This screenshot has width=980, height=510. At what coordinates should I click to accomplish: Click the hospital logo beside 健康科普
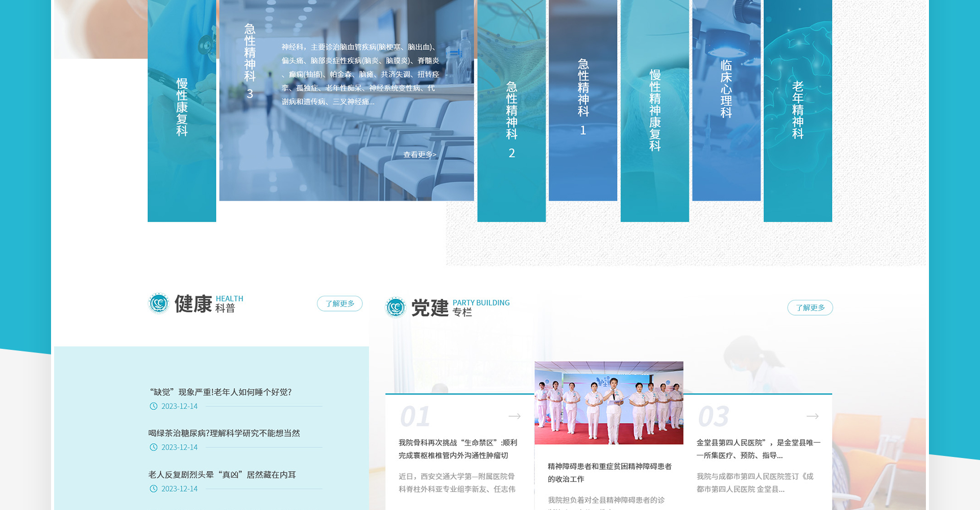[x=158, y=303]
